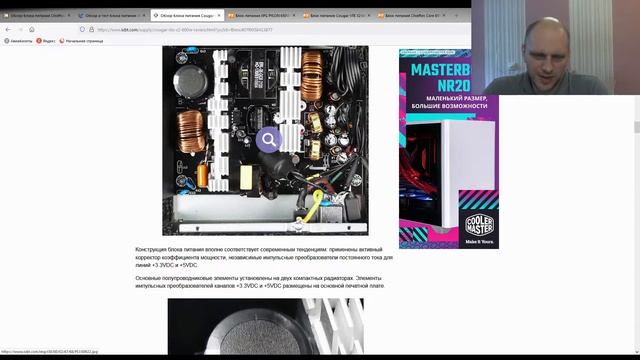Click the page vertical scrollbar thumb
The height and width of the screenshot is (360, 640).
tap(637, 127)
